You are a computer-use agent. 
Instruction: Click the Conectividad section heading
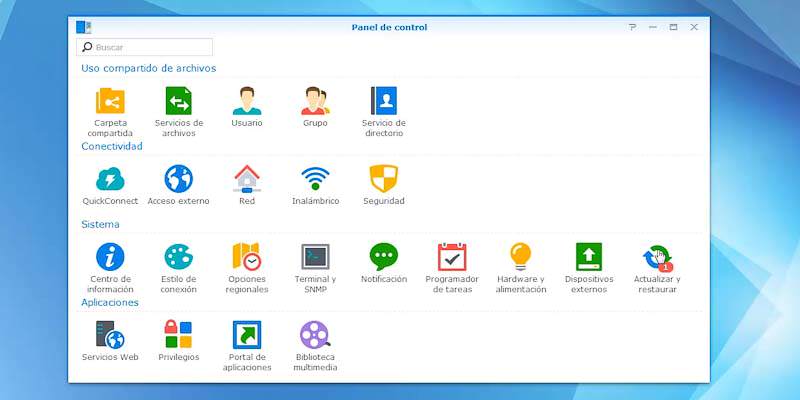tap(112, 146)
